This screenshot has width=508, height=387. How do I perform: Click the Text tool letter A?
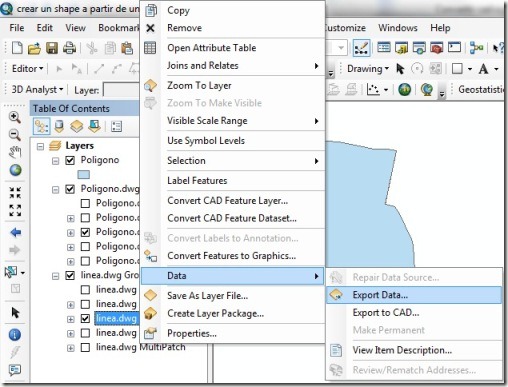[483, 69]
